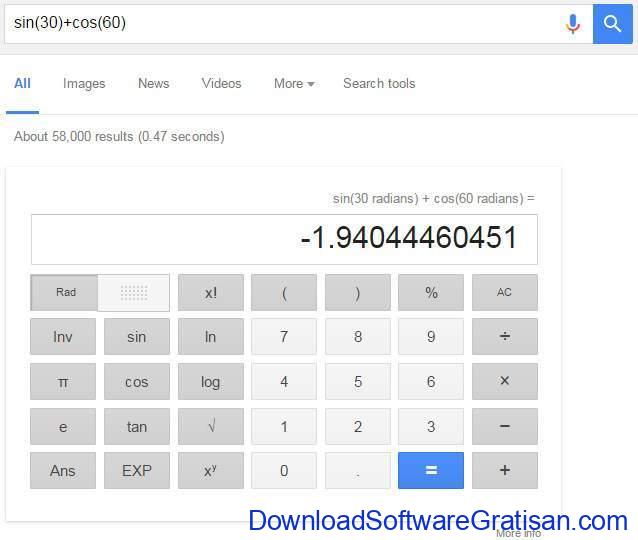The height and width of the screenshot is (540, 638).
Task: Click the blue search magnifier button
Action: coord(612,24)
